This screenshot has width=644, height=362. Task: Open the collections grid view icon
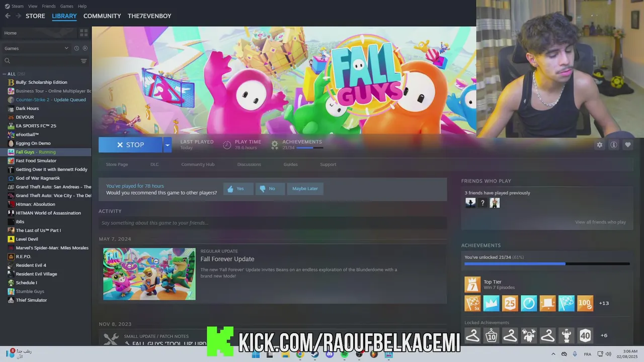84,33
